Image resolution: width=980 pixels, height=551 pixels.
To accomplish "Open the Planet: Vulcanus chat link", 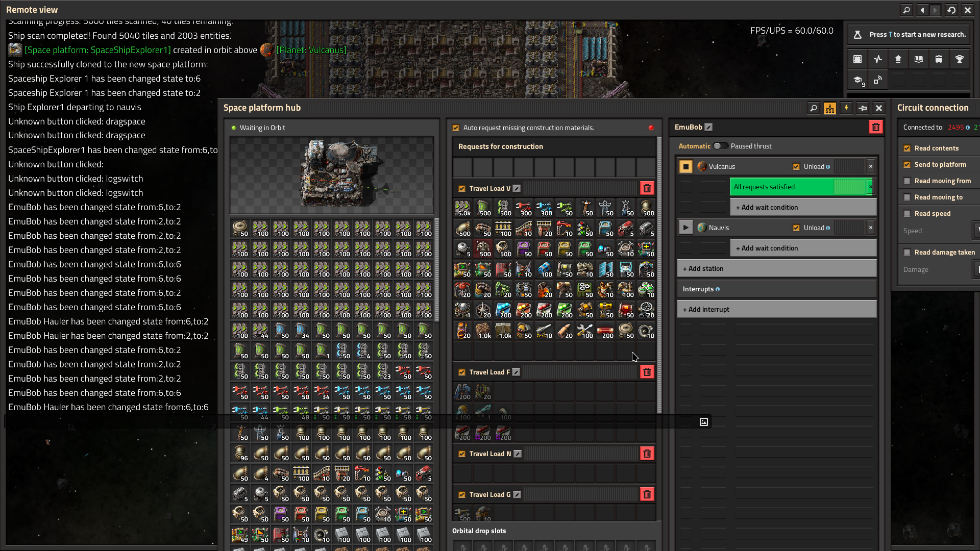I will (311, 50).
